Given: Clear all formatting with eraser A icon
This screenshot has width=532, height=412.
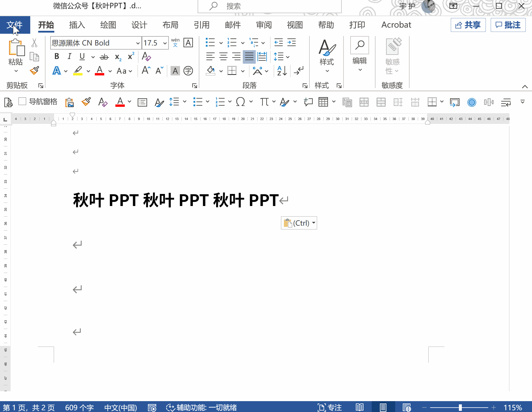Looking at the screenshot, I should coord(146,56).
